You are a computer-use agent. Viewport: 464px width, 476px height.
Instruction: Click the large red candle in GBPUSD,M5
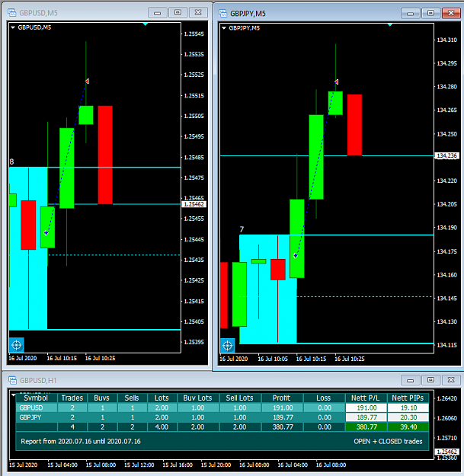[x=105, y=155]
